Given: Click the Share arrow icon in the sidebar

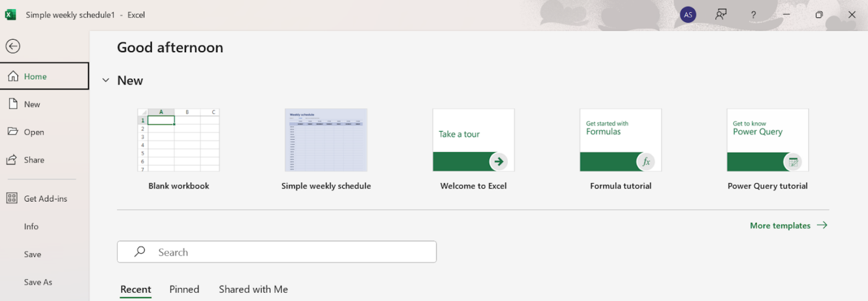Looking at the screenshot, I should 12,159.
